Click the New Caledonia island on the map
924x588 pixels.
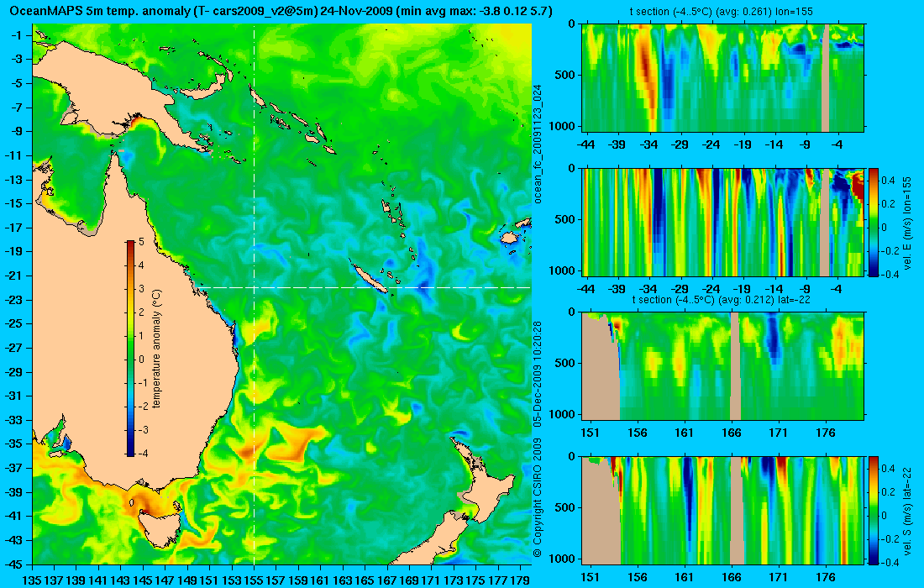(369, 278)
